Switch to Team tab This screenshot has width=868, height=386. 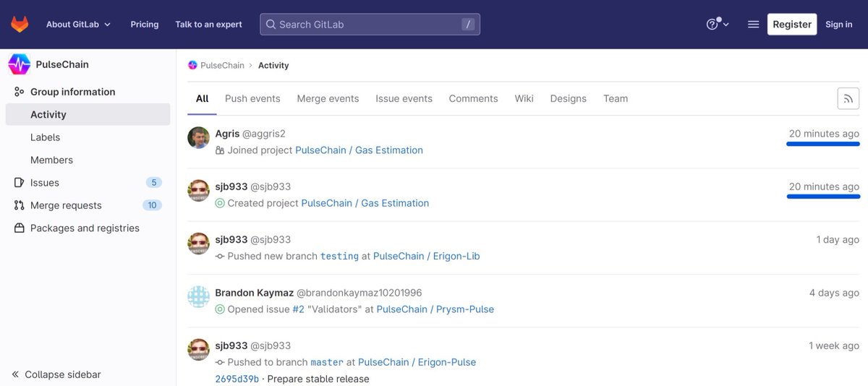(616, 98)
